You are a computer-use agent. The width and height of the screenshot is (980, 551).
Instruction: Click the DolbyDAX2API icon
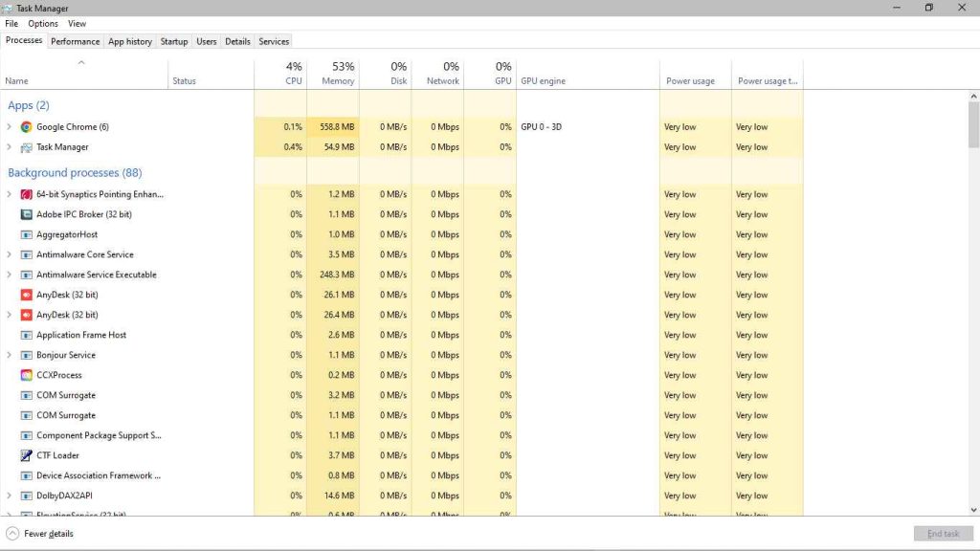tap(26, 496)
